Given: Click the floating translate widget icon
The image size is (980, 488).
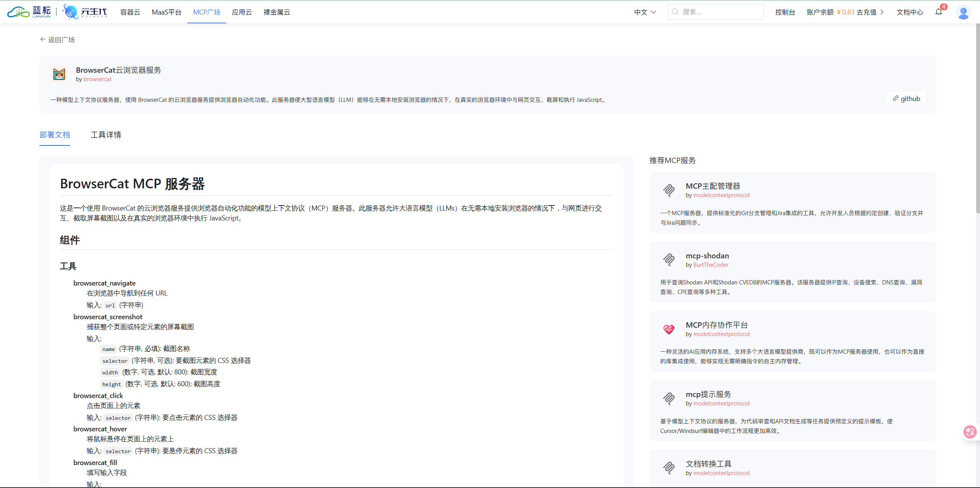Looking at the screenshot, I should point(970,432).
